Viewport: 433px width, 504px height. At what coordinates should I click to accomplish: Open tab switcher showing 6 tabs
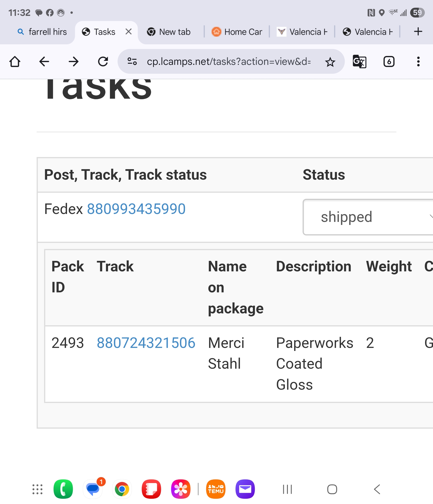pos(389,62)
